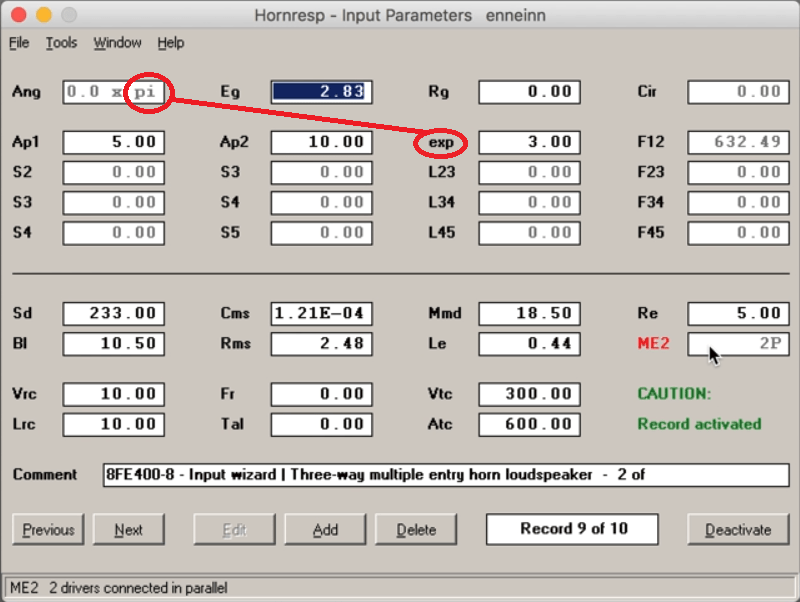The width and height of the screenshot is (800, 602).
Task: Go to the Previous record
Action: pyautogui.click(x=48, y=530)
